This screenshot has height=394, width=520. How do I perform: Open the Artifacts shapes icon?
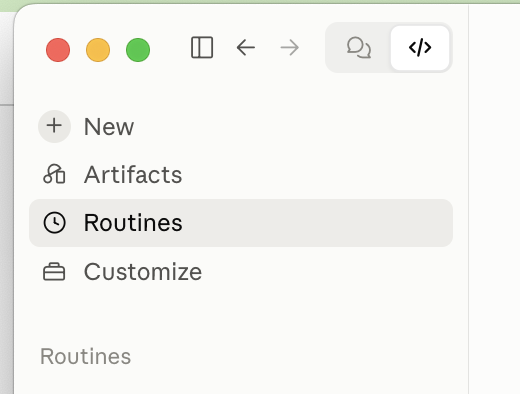pos(54,174)
